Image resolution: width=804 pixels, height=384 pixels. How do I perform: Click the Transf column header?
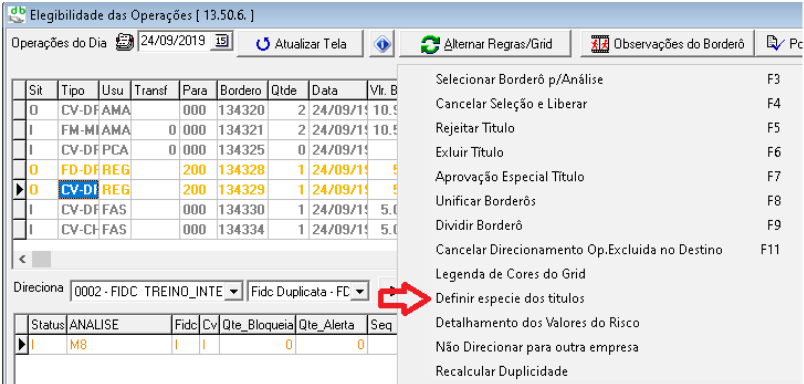point(155,90)
